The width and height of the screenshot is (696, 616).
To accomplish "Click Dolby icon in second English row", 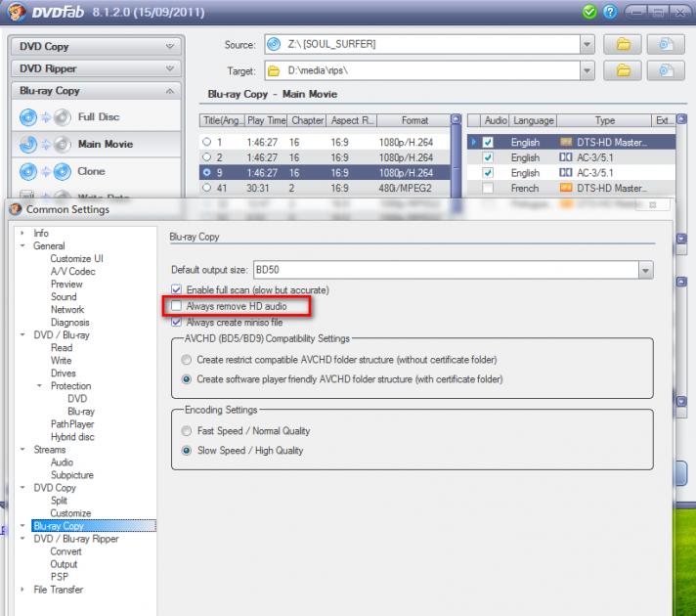I will pyautogui.click(x=565, y=157).
